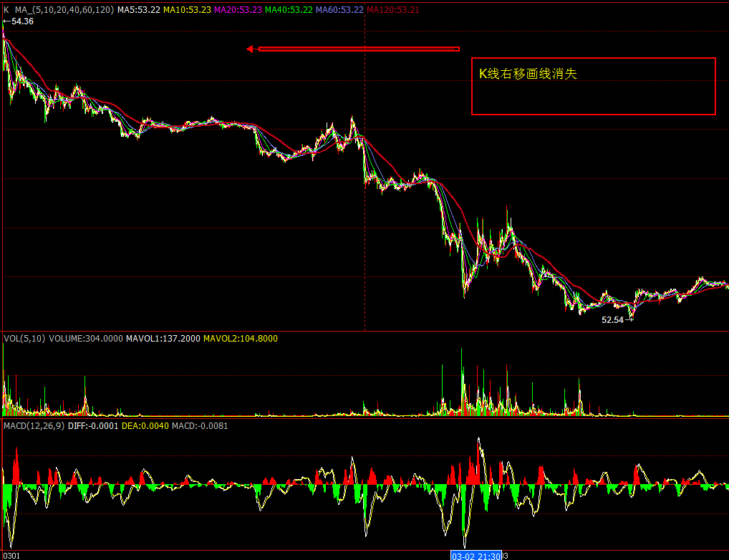The height and width of the screenshot is (560, 729).
Task: Click the red MA120:53.21 legend label
Action: click(x=393, y=10)
